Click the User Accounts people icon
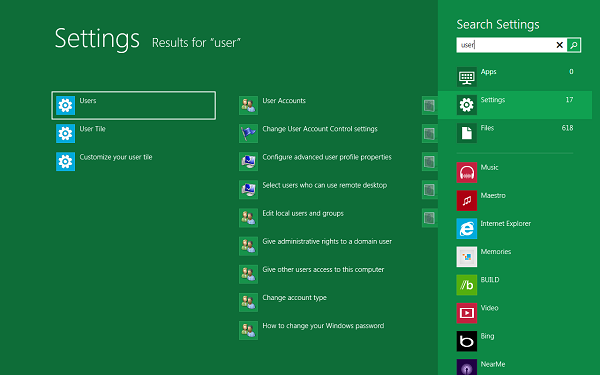Viewport: 600px width, 375px height. [248, 105]
